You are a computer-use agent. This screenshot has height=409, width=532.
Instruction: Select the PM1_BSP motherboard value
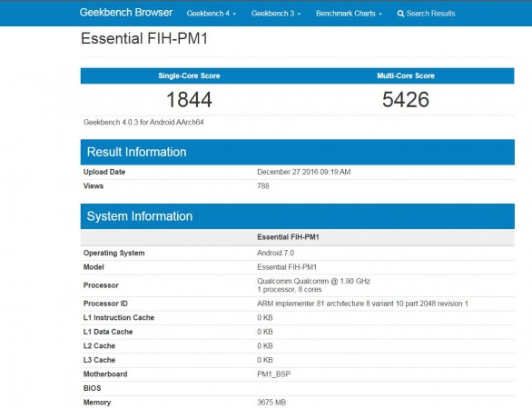coord(273,374)
